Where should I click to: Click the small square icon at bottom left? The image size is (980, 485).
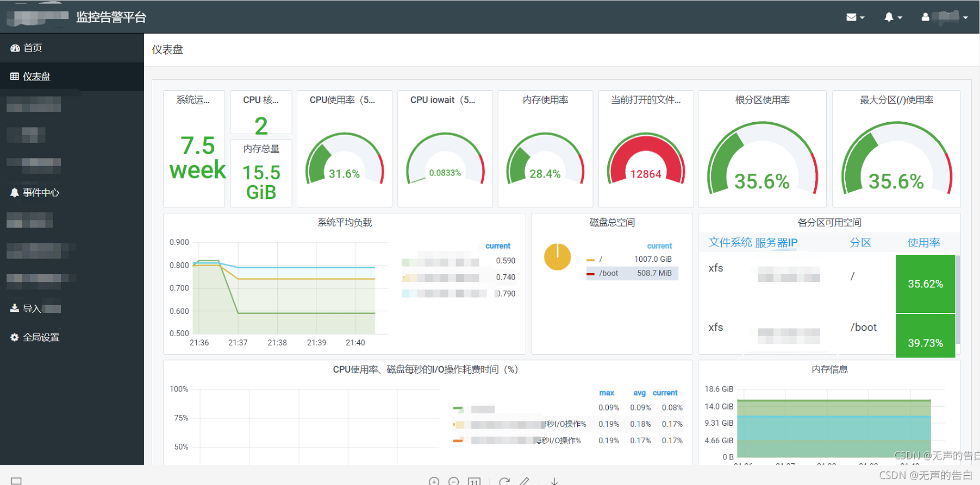tap(16, 481)
